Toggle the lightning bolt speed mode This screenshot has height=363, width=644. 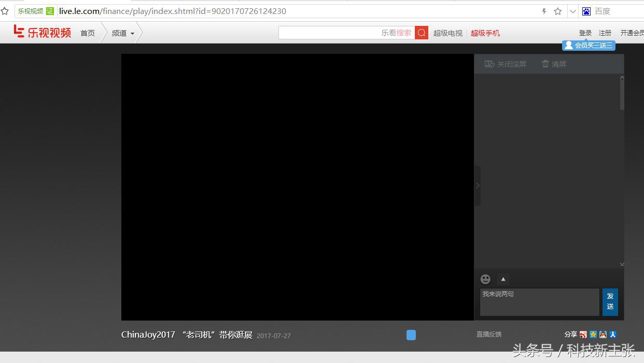[543, 11]
